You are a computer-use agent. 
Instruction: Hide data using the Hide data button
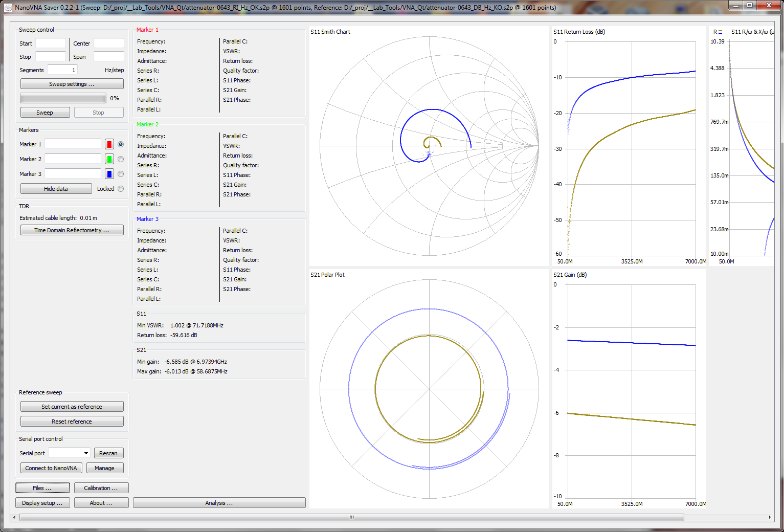click(x=56, y=188)
